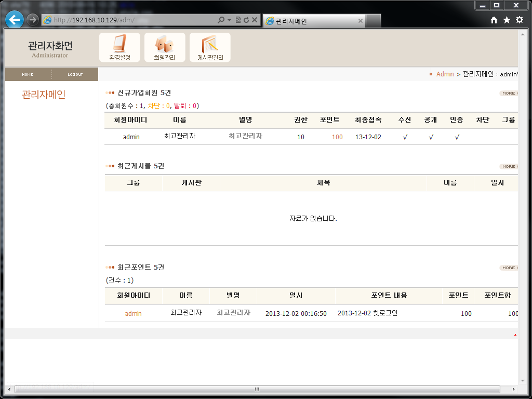Screen dimensions: 532x399
Task: Click the 탈퇴 : 0 count text
Action: [x=185, y=106]
